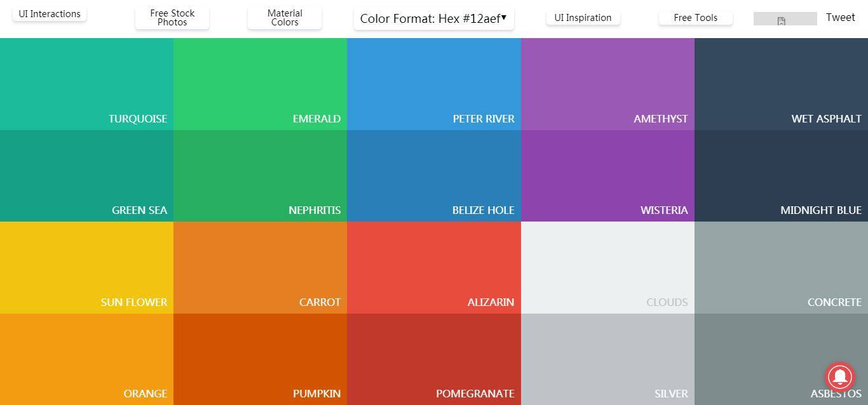Choose the Clouds light swatch
Screen dimensions: 868x405
tap(607, 267)
